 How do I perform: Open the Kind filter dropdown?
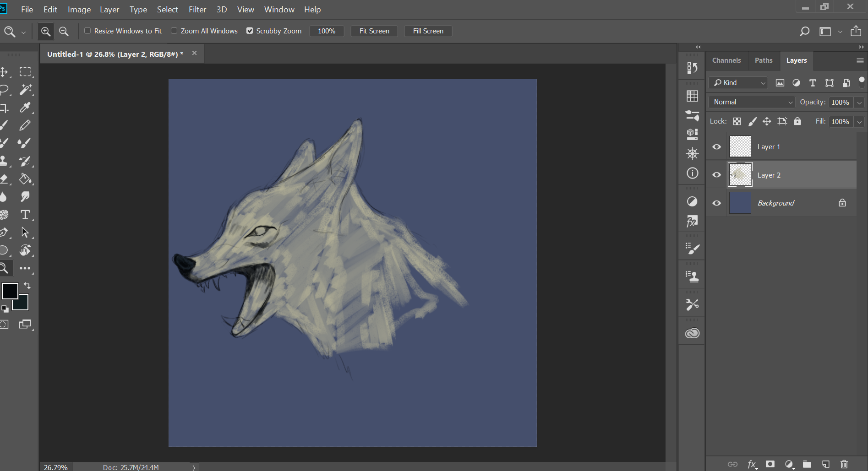[x=738, y=83]
